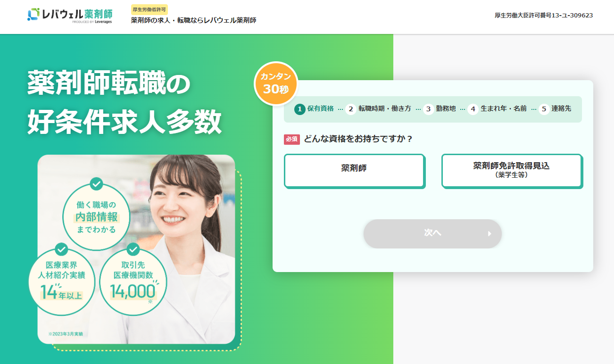
Task: Click the 次へ button
Action: (432, 233)
